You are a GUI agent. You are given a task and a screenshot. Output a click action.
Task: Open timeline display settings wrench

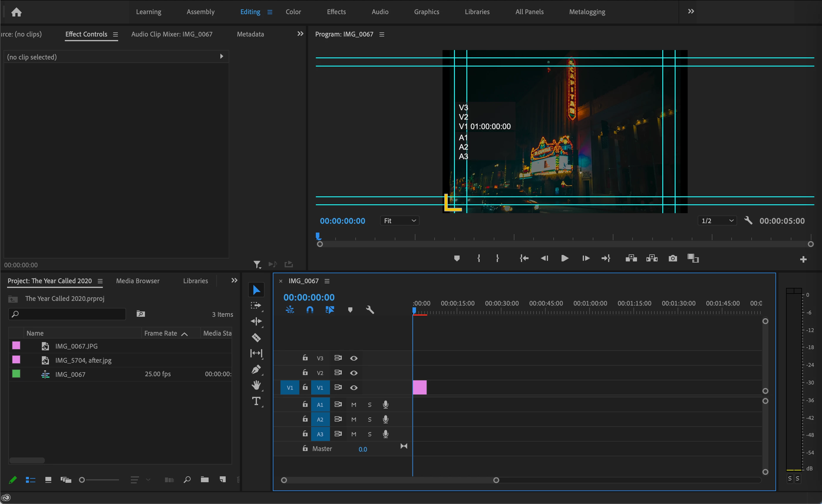pos(370,310)
